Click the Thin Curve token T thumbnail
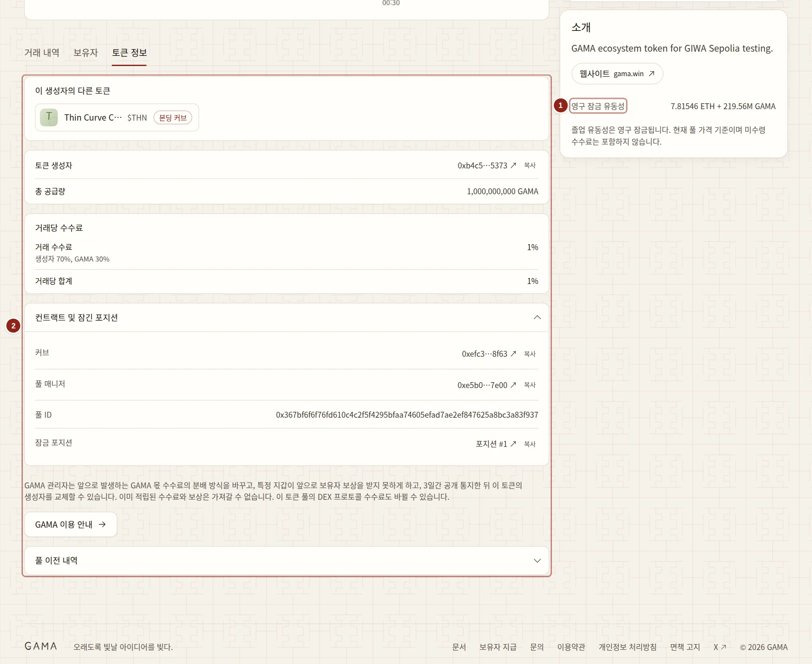The image size is (812, 664). 49,117
